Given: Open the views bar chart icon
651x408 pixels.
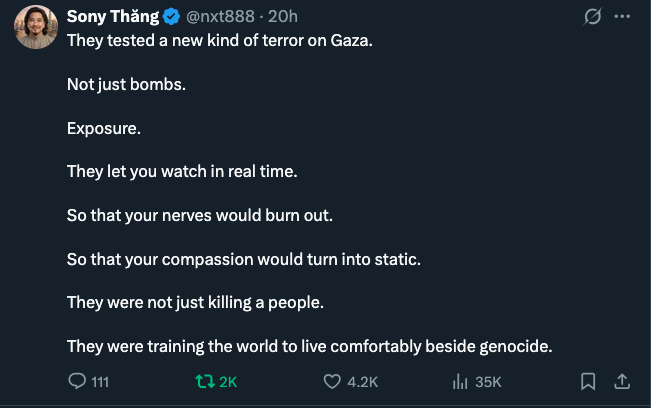Looking at the screenshot, I should point(461,381).
